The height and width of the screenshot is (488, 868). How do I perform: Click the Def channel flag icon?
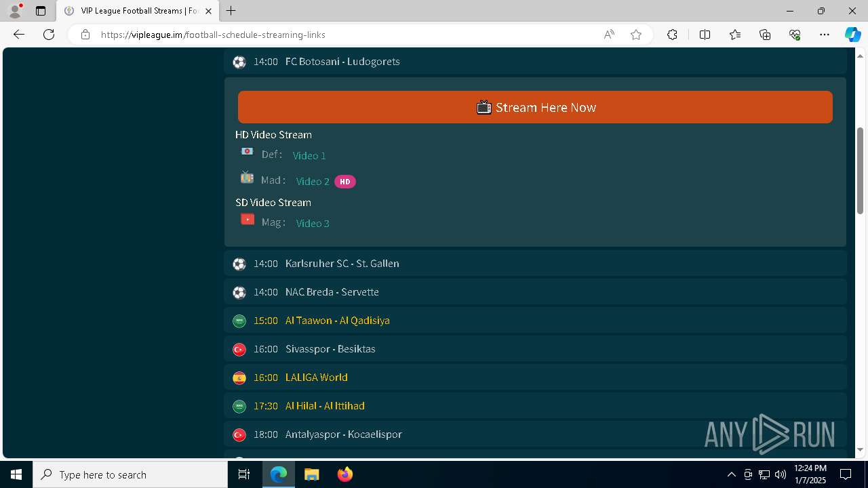tap(248, 152)
